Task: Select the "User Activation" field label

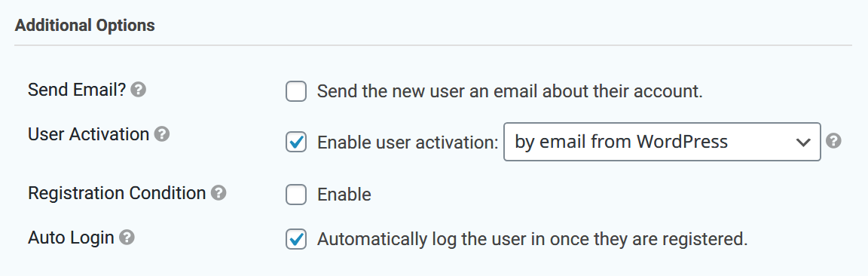Action: 89,134
